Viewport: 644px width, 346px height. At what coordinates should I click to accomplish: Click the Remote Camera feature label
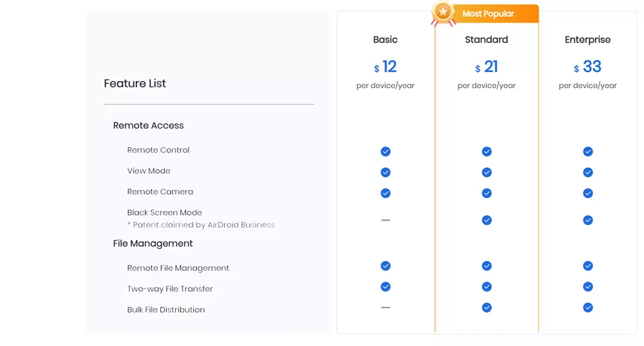click(x=160, y=192)
